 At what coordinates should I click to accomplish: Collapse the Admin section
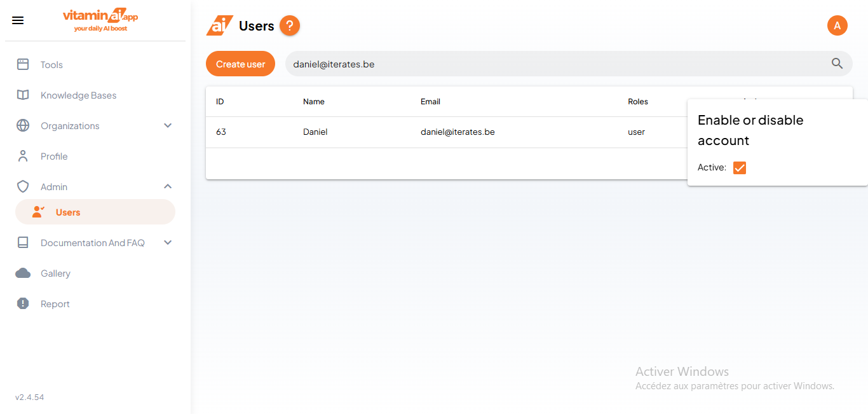168,186
